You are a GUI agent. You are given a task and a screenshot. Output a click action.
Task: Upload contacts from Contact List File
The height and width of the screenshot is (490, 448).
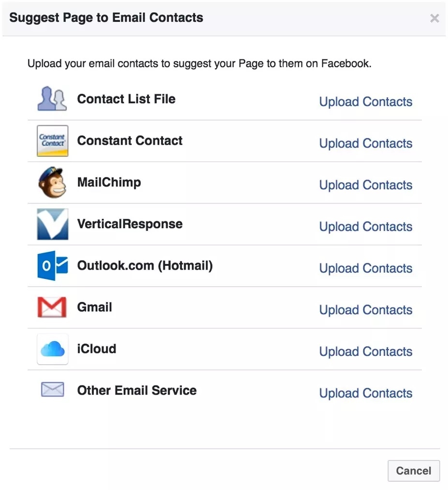coord(366,102)
